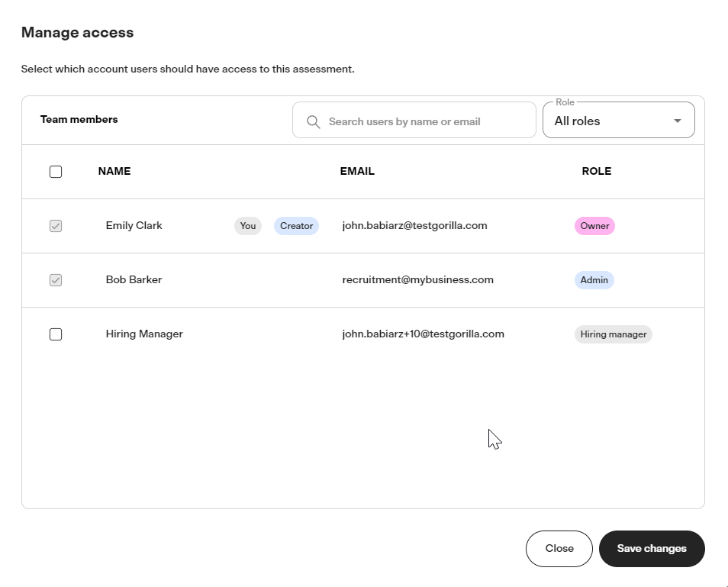Screen dimensions: 728x587
Task: Focus the search users input field
Action: tap(414, 121)
